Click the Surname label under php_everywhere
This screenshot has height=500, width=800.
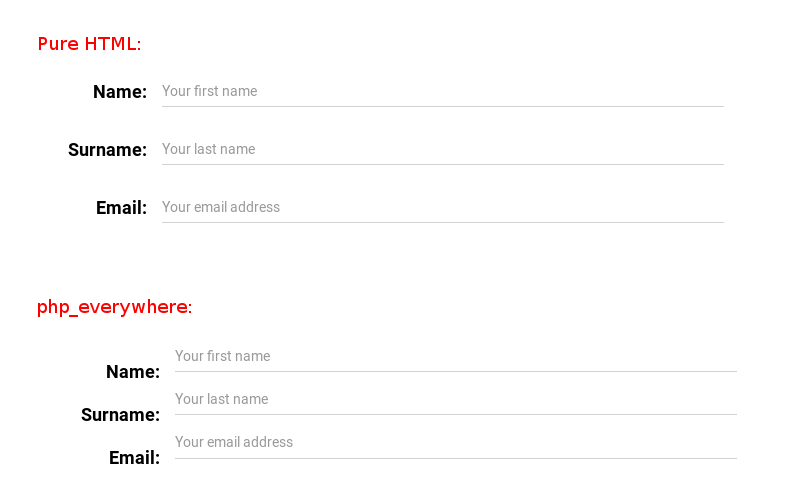(x=120, y=415)
